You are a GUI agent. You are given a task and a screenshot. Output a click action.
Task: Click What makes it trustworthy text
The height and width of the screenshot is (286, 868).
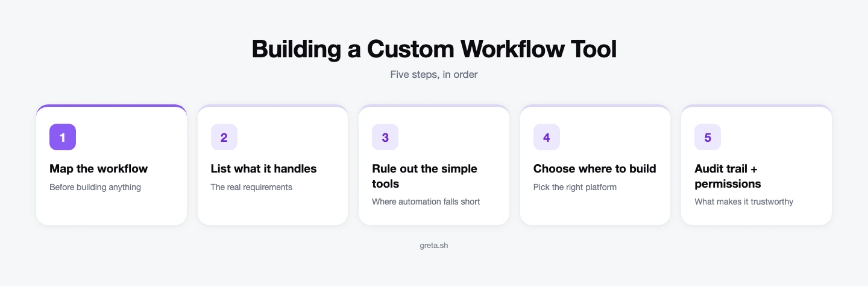click(744, 202)
